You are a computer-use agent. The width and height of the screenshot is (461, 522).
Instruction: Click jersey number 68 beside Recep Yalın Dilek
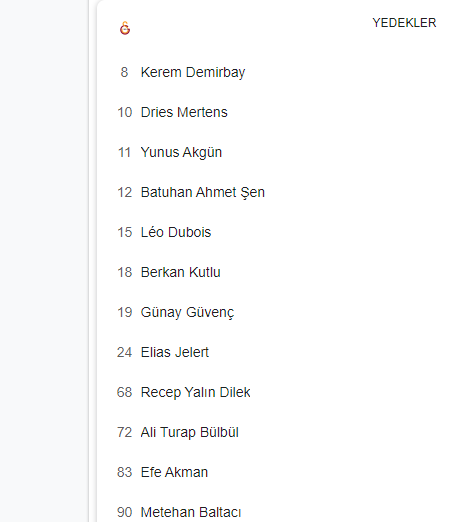125,392
